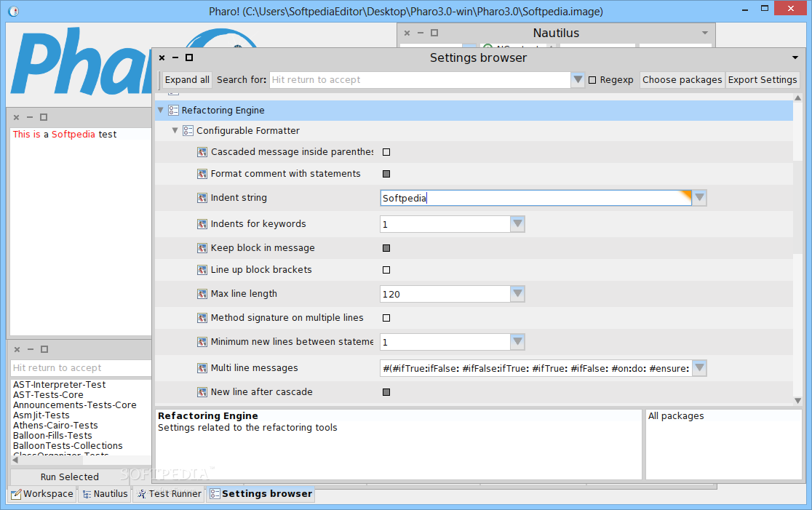This screenshot has width=812, height=510.
Task: Open Max line length dropdown arrow
Action: coord(517,294)
